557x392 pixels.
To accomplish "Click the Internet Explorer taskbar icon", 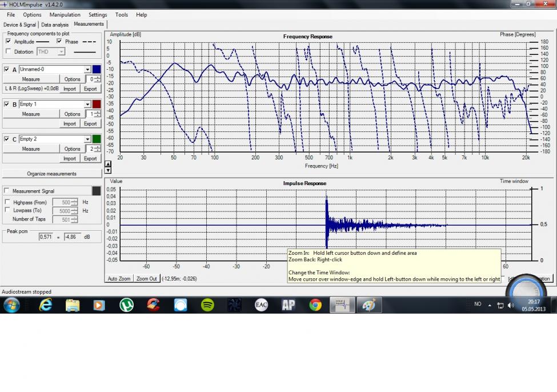I will (46, 305).
